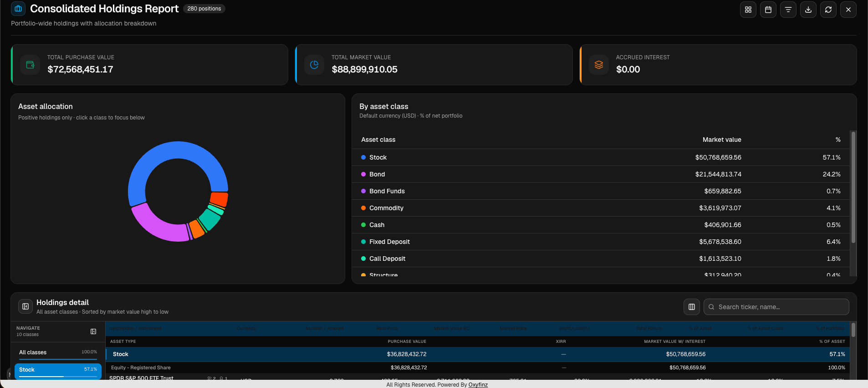The width and height of the screenshot is (868, 388).
Task: Open the filter options icon
Action: pos(788,10)
